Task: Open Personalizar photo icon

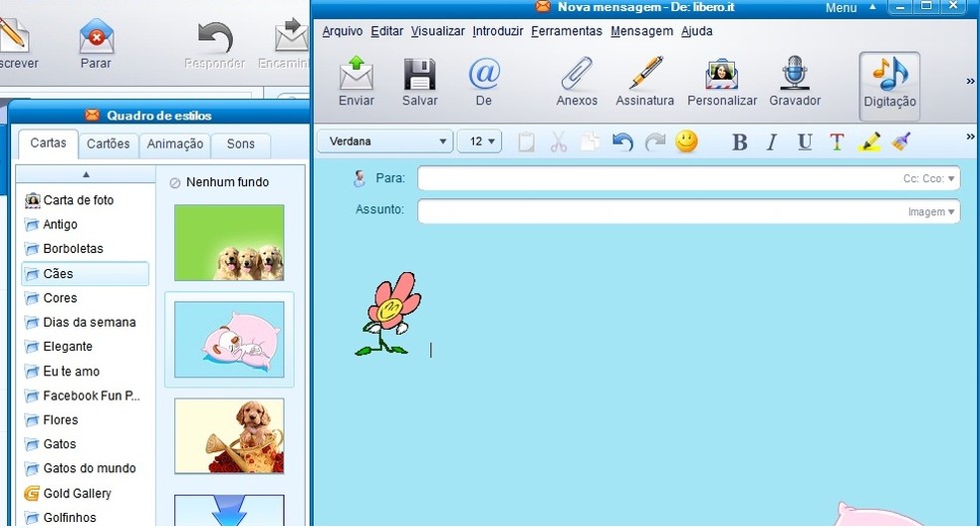Action: 722,82
